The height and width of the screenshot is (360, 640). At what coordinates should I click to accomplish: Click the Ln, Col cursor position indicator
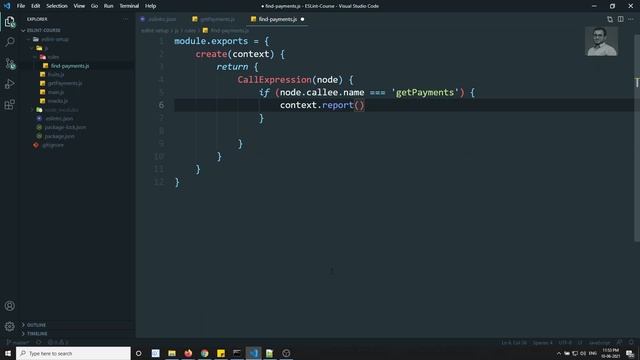pos(514,343)
